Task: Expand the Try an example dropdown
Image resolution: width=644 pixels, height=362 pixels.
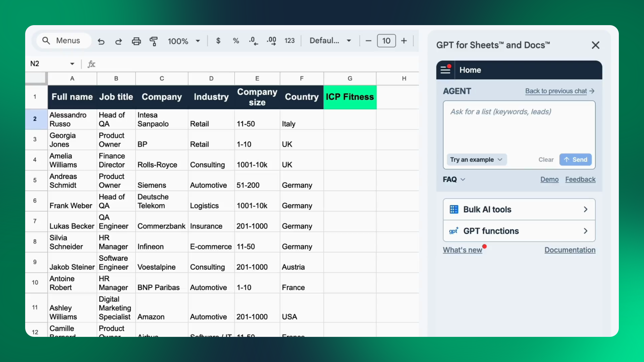Action: (476, 160)
